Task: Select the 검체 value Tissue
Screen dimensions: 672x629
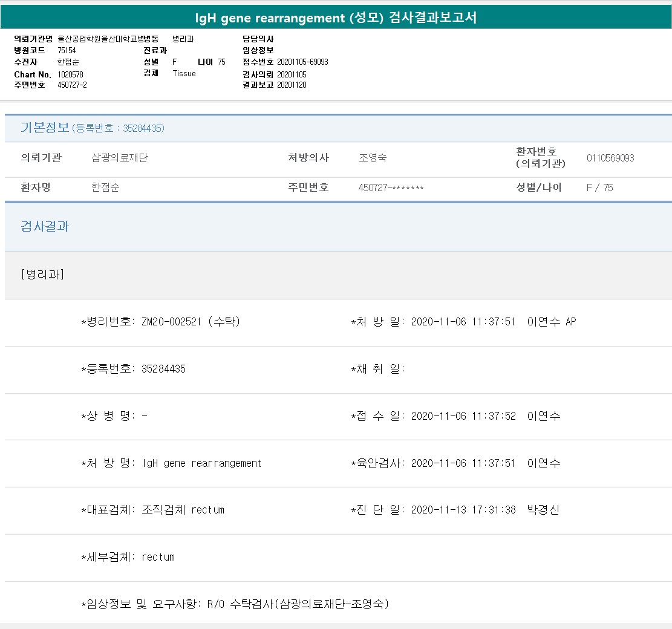Action: click(184, 74)
